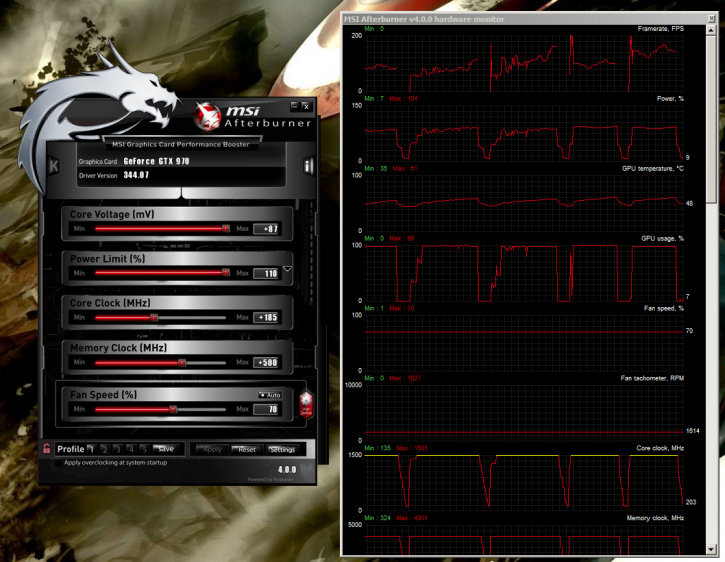The image size is (725, 562).
Task: Click the hardware monitor scroll up arrow
Action: [x=711, y=30]
